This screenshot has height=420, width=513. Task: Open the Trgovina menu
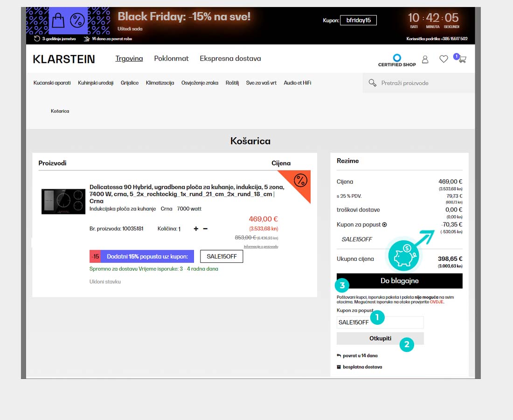tap(129, 59)
